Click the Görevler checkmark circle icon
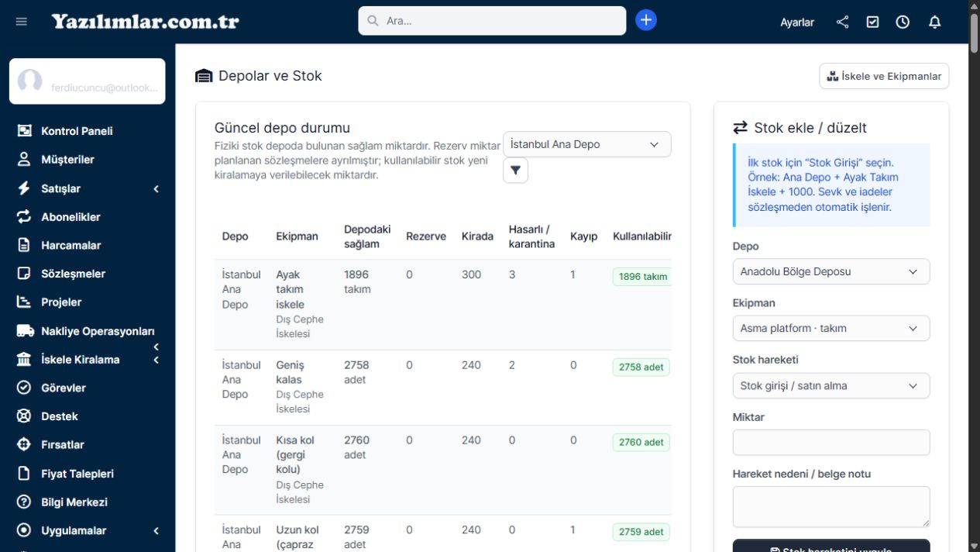 24,388
